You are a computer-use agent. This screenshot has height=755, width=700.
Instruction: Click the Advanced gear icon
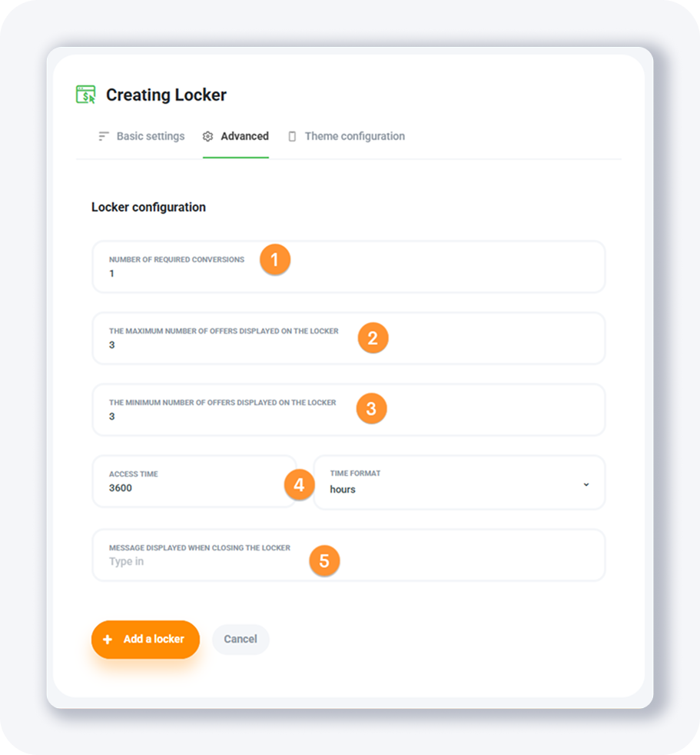pos(207,136)
